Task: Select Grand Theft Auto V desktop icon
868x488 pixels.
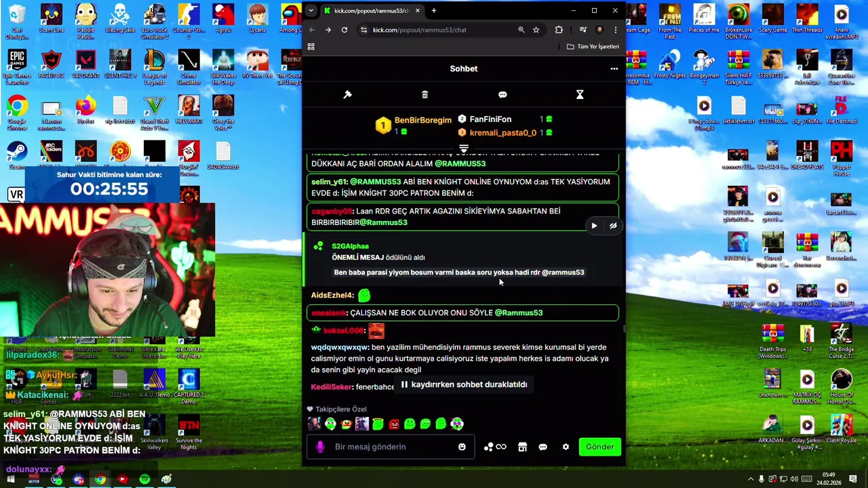Action: pos(154,113)
